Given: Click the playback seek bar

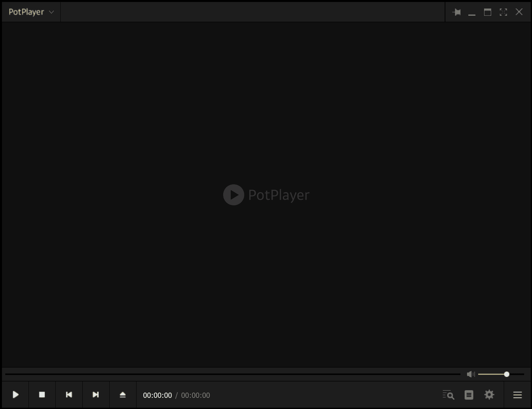Looking at the screenshot, I should coord(233,374).
